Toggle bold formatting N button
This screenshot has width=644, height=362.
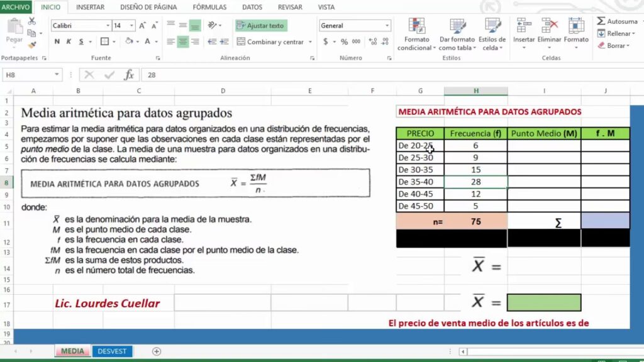tap(57, 41)
